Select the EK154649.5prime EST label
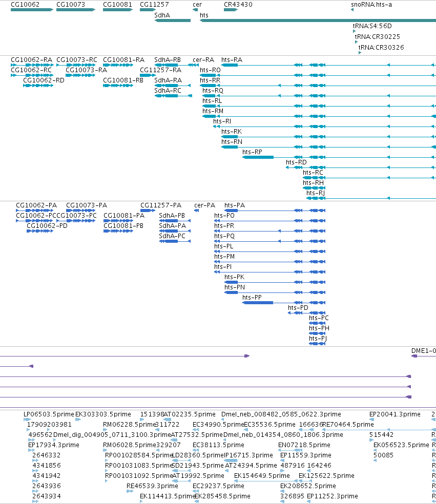 pyautogui.click(x=262, y=476)
